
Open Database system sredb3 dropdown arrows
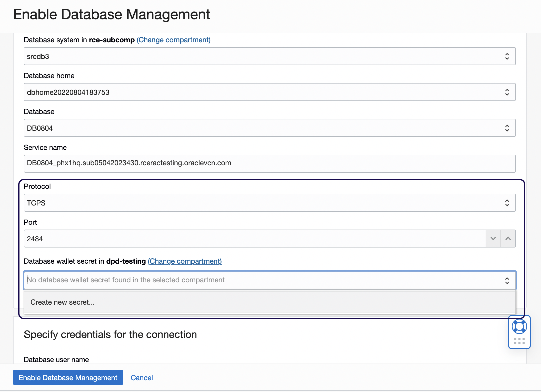[507, 56]
